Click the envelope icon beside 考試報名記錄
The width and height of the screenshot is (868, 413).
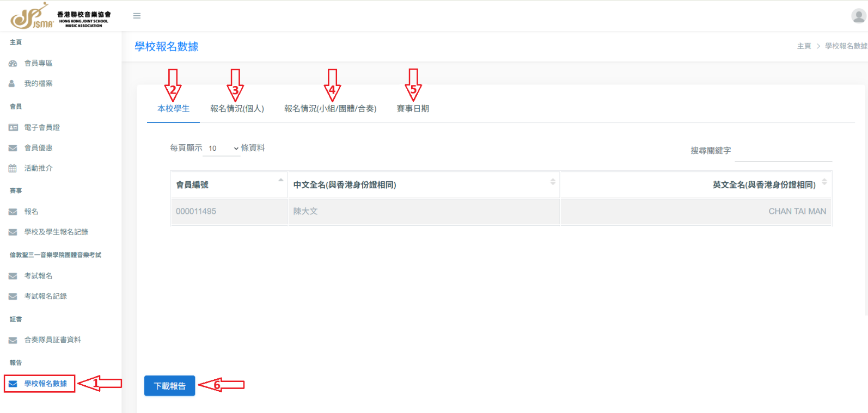(13, 297)
